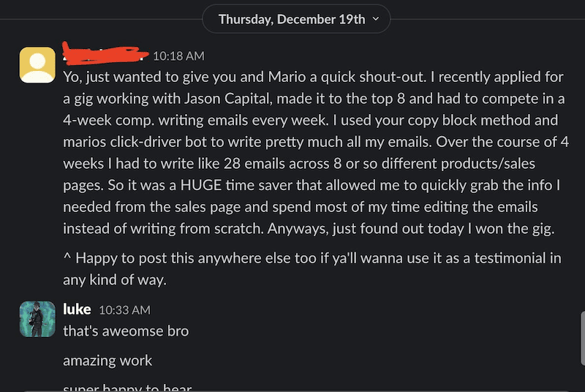This screenshot has height=392, width=585.
Task: Open luke's profile avatar picture
Action: [37, 319]
